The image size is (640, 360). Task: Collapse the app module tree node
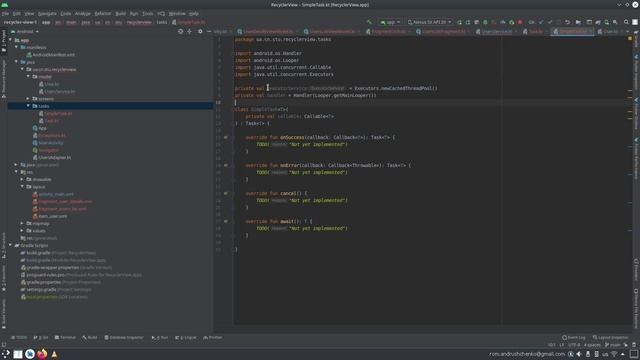pos(11,40)
